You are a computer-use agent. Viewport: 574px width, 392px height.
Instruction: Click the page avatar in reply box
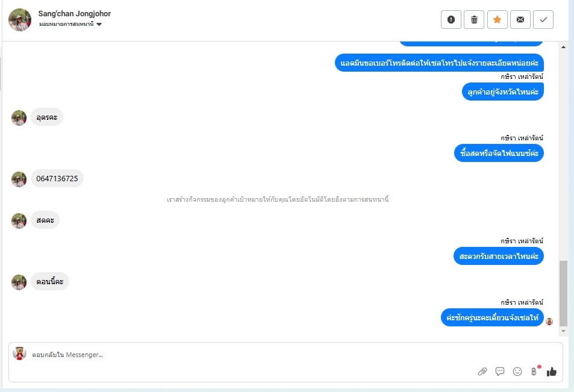pos(19,354)
